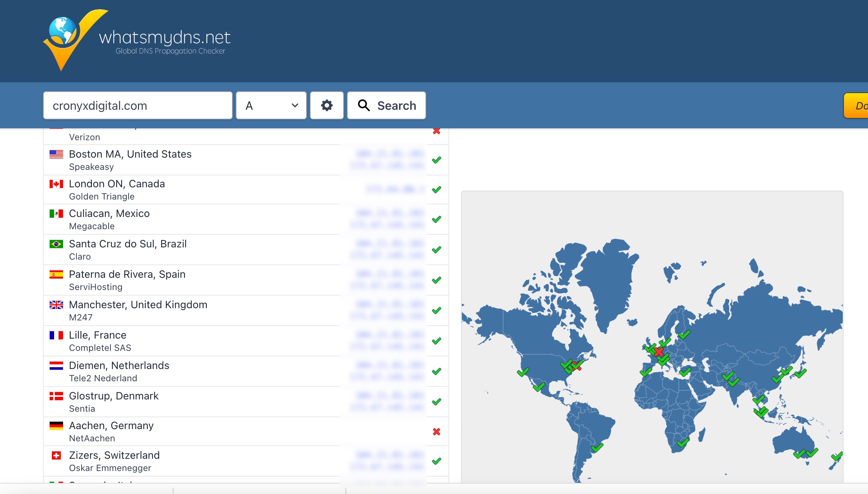The image size is (868, 494).
Task: Click the green check for Boston MA
Action: tap(437, 160)
